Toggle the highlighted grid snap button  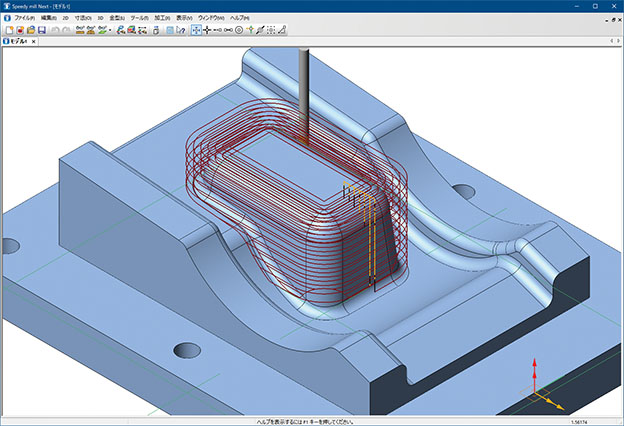196,31
